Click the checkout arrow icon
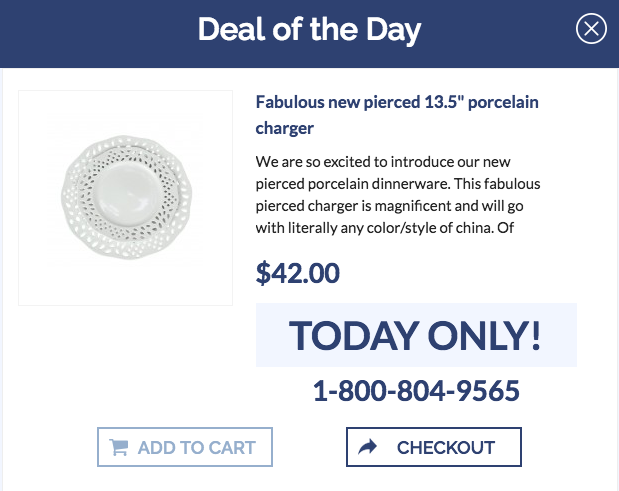This screenshot has height=491, width=619. click(368, 447)
